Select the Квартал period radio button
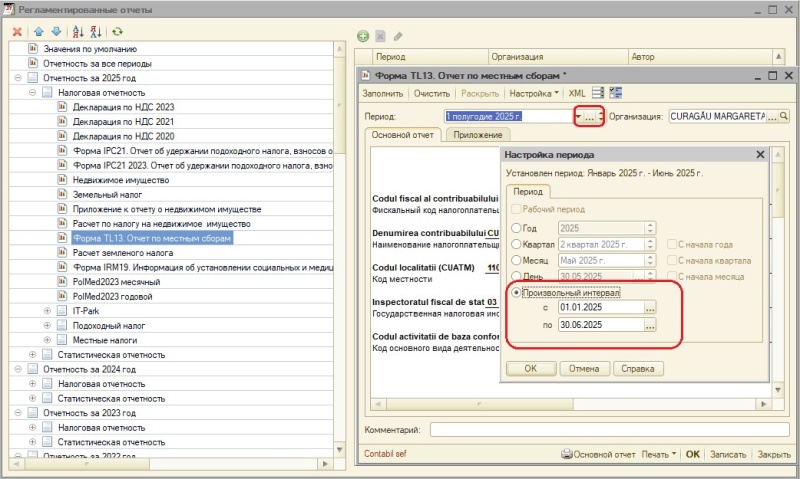This screenshot has height=479, width=800. pyautogui.click(x=516, y=244)
